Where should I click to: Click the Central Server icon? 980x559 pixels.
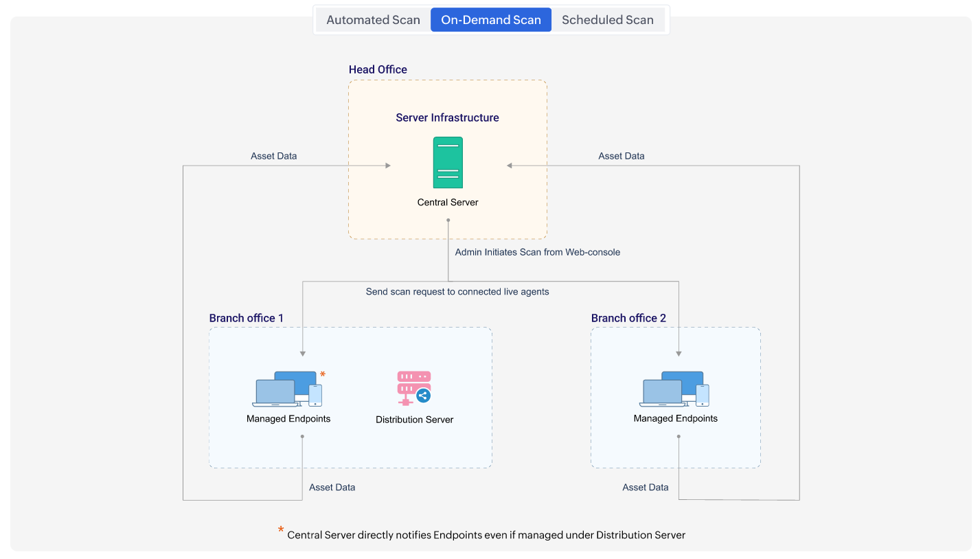[x=448, y=163]
